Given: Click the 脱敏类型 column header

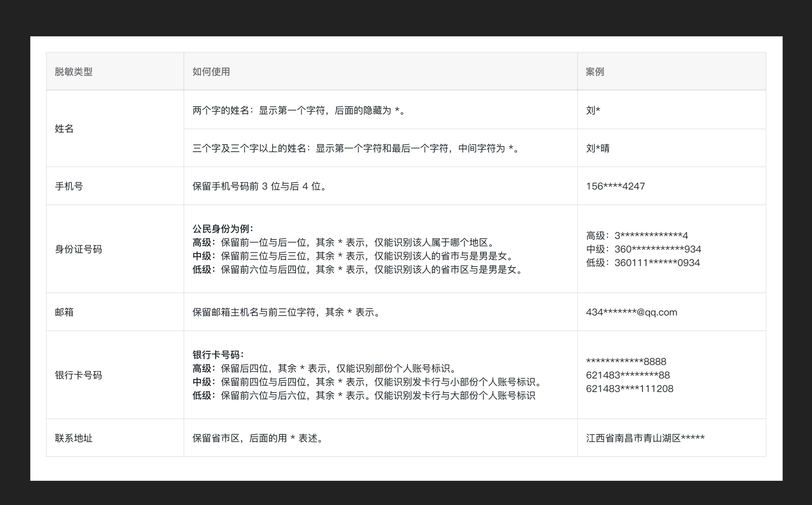Looking at the screenshot, I should coord(73,72).
